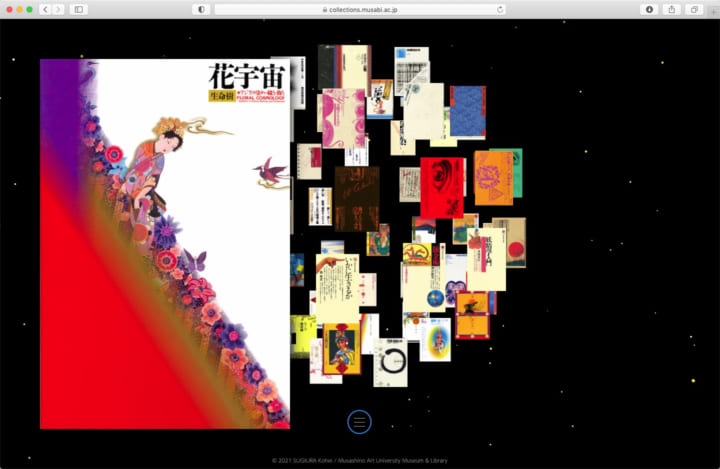Select the pink floral swirl cover
Viewport: 720px width, 469px height.
pos(344,118)
